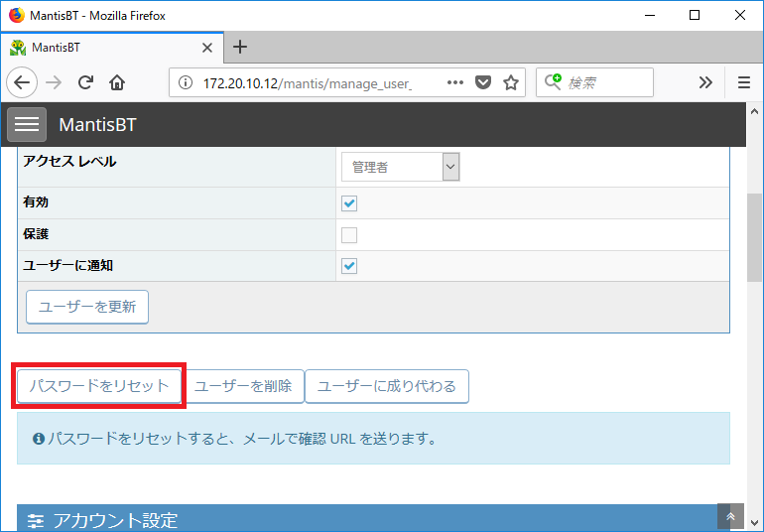Expand the toolbar overflow chevron
Viewport: 764px width, 532px height.
click(x=705, y=82)
